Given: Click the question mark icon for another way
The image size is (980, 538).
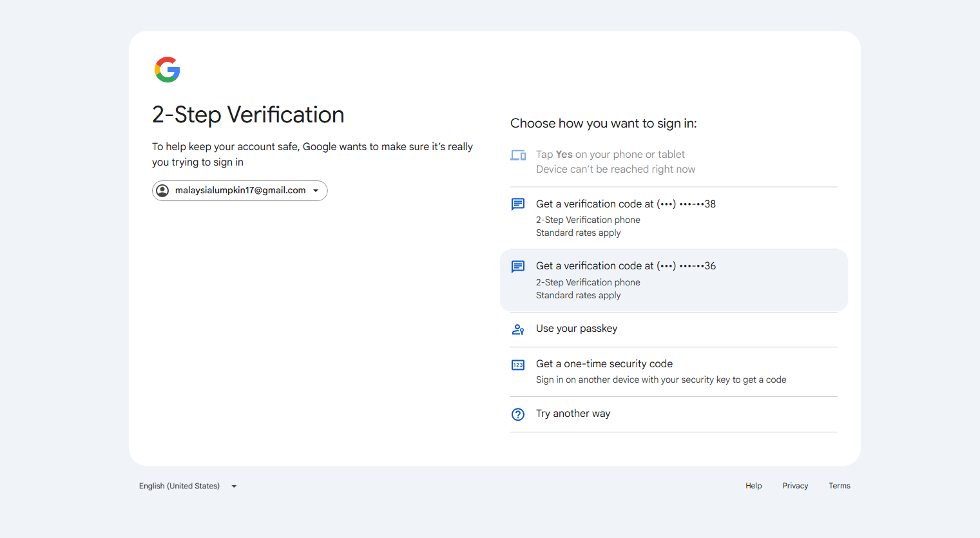Looking at the screenshot, I should 518,414.
